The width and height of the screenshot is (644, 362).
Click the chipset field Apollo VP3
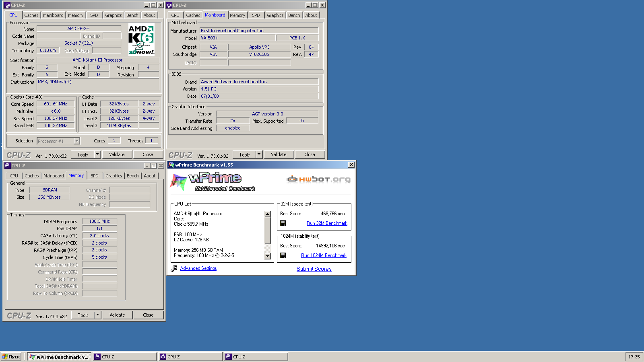tap(259, 47)
